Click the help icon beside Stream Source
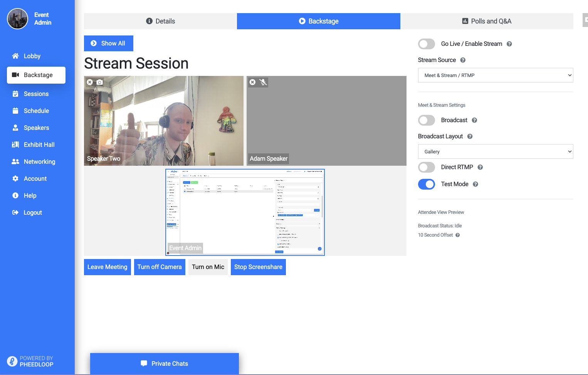The height and width of the screenshot is (375, 588). coord(463,60)
